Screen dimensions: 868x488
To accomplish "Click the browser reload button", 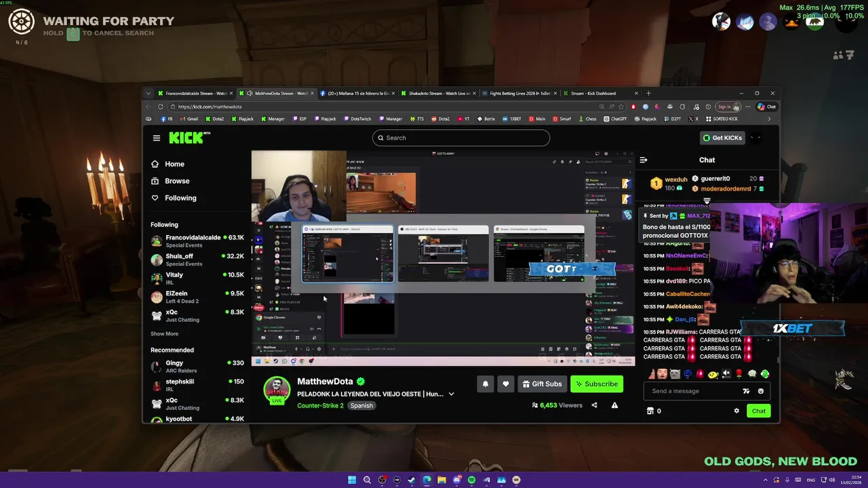I will pos(161,106).
